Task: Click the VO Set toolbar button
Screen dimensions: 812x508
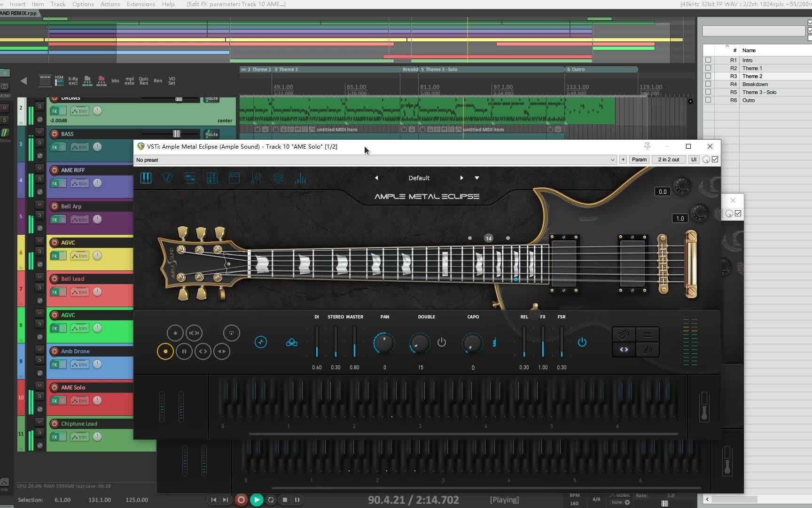Action: pyautogui.click(x=172, y=80)
